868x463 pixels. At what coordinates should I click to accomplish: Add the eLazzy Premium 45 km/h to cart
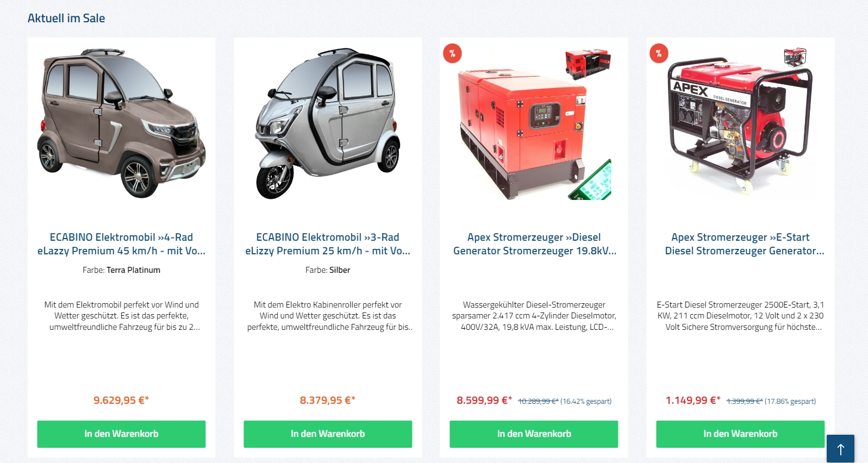pos(121,434)
